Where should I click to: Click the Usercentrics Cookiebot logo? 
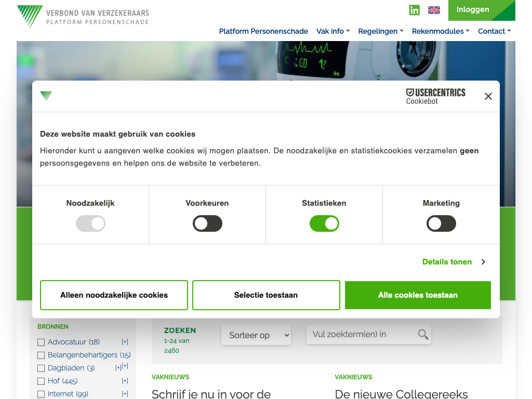[x=436, y=96]
